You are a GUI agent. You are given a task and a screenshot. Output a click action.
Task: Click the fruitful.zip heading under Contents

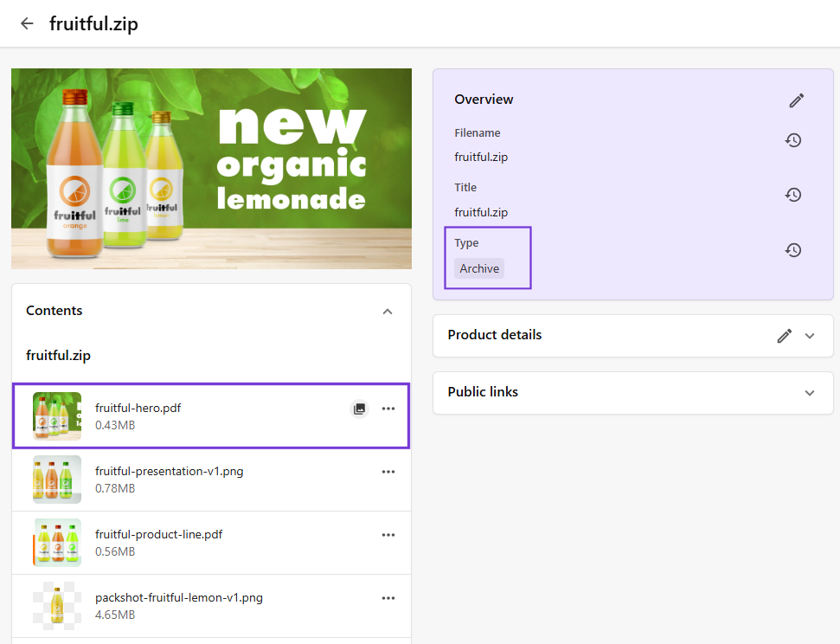click(x=58, y=356)
